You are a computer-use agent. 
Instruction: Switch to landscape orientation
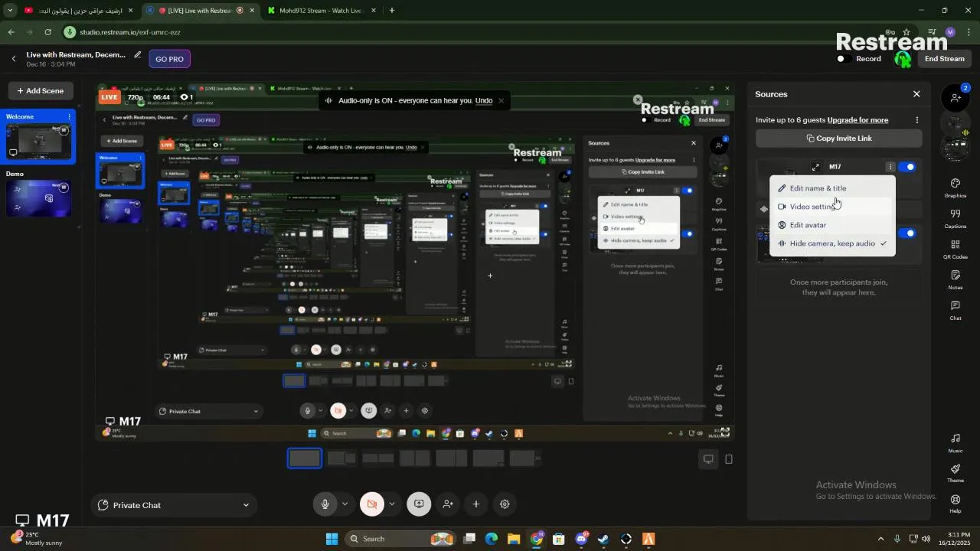(x=708, y=459)
